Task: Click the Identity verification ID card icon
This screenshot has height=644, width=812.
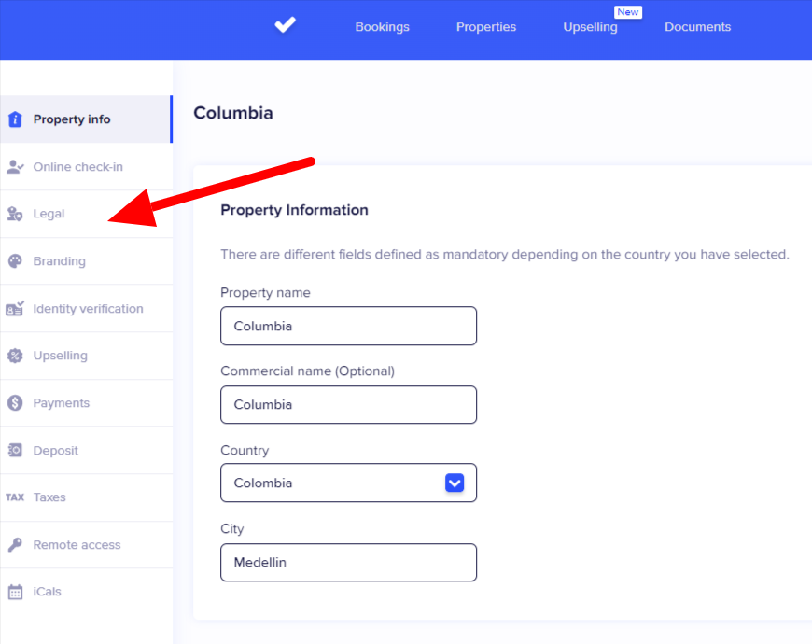Action: [15, 308]
